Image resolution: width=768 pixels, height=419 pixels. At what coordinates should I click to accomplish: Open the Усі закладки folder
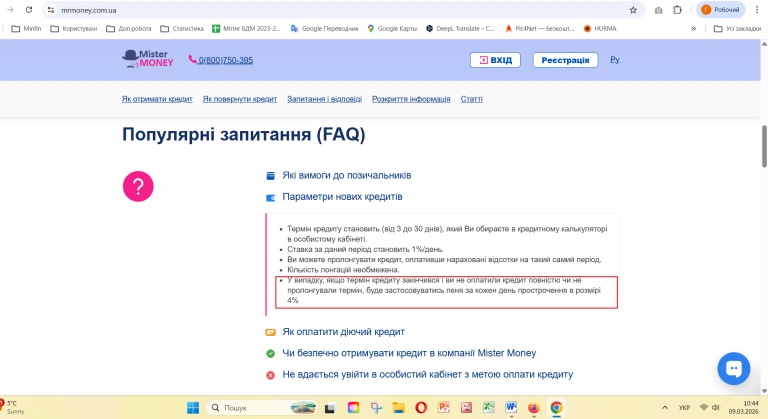point(737,28)
